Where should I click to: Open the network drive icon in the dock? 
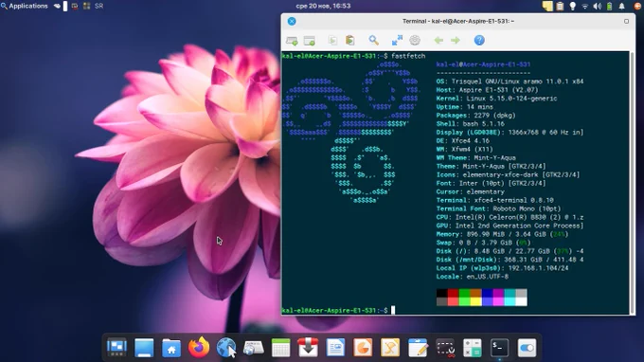point(254,348)
